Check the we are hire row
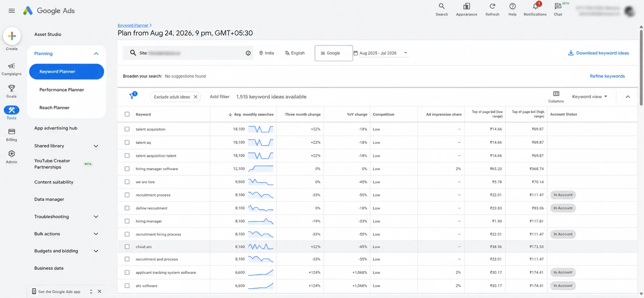 tap(127, 182)
